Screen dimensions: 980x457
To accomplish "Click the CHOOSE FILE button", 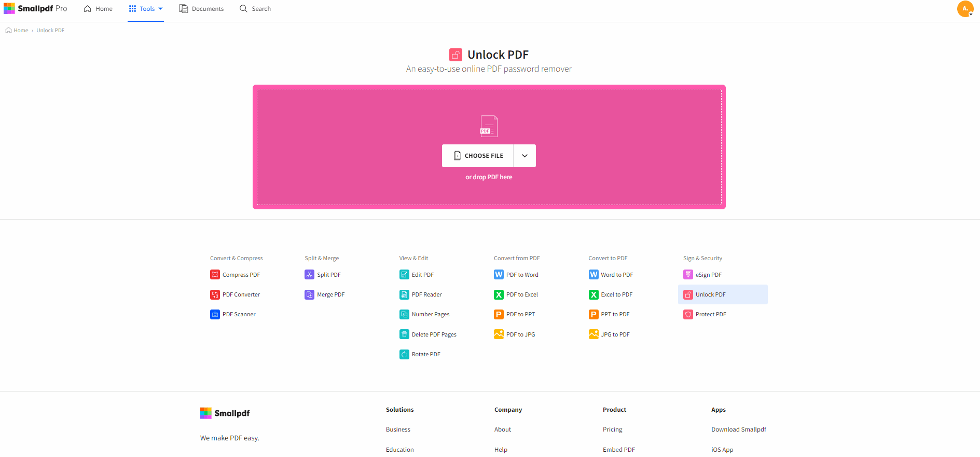I will coord(478,156).
